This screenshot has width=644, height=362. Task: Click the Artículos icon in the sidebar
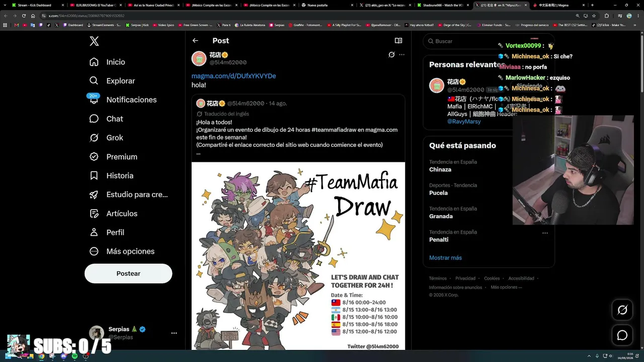point(94,214)
